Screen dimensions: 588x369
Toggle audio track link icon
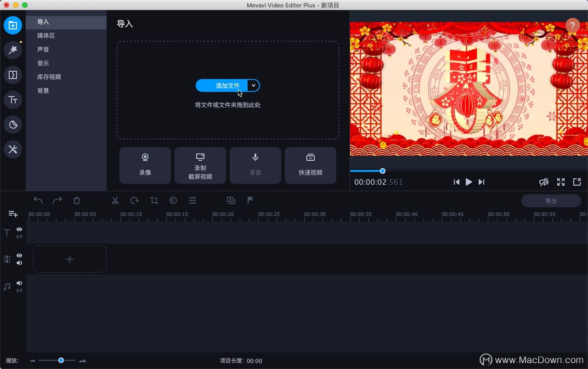pyautogui.click(x=19, y=290)
